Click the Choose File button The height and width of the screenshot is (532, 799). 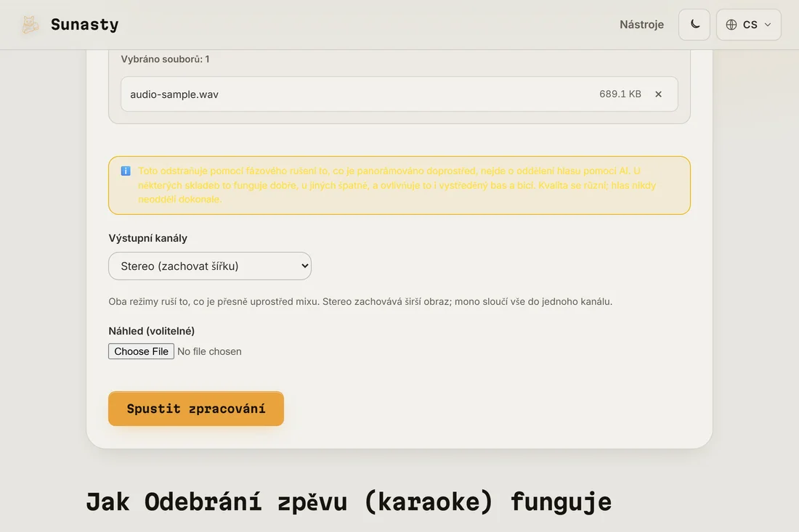tap(141, 351)
